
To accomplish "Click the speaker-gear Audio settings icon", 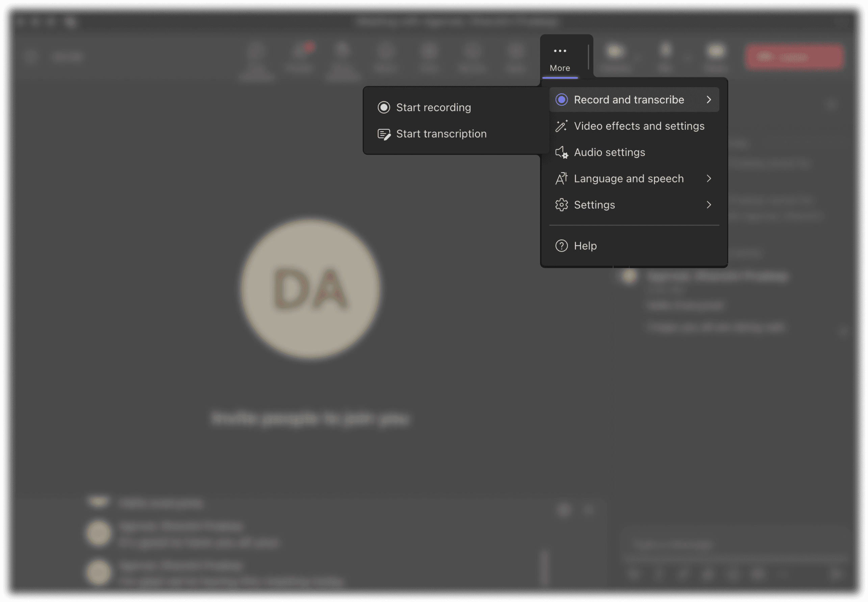I will 561,152.
